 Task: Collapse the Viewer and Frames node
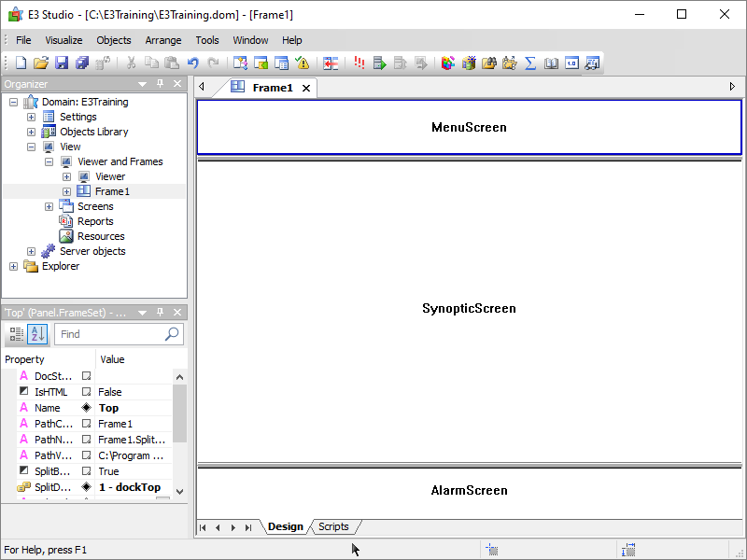49,161
